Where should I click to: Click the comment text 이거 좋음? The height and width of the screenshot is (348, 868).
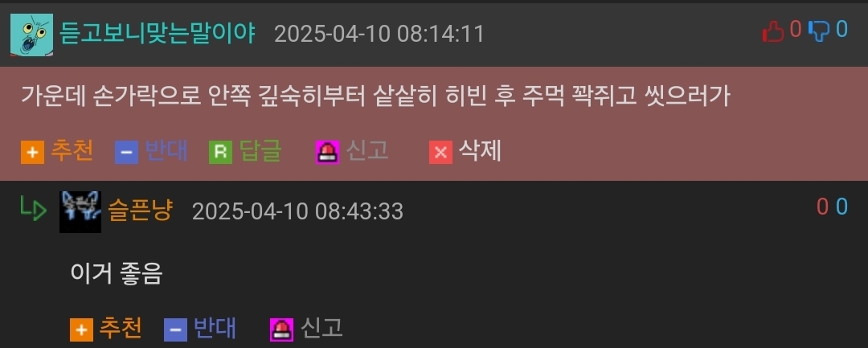[117, 272]
